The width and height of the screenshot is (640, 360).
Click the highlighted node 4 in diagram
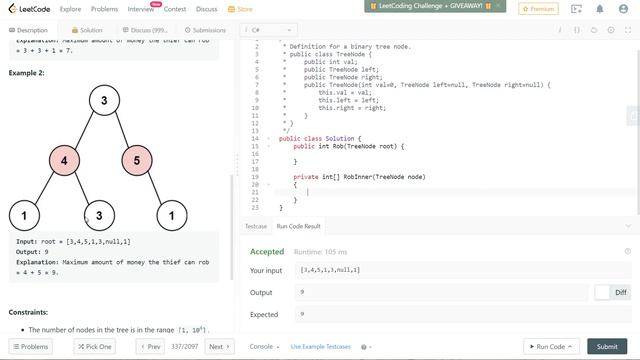pyautogui.click(x=64, y=160)
